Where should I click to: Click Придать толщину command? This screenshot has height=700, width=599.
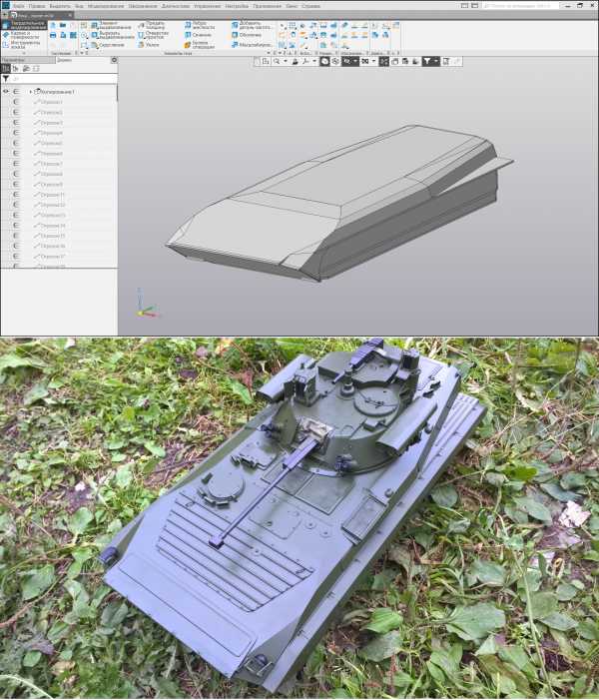(x=152, y=25)
